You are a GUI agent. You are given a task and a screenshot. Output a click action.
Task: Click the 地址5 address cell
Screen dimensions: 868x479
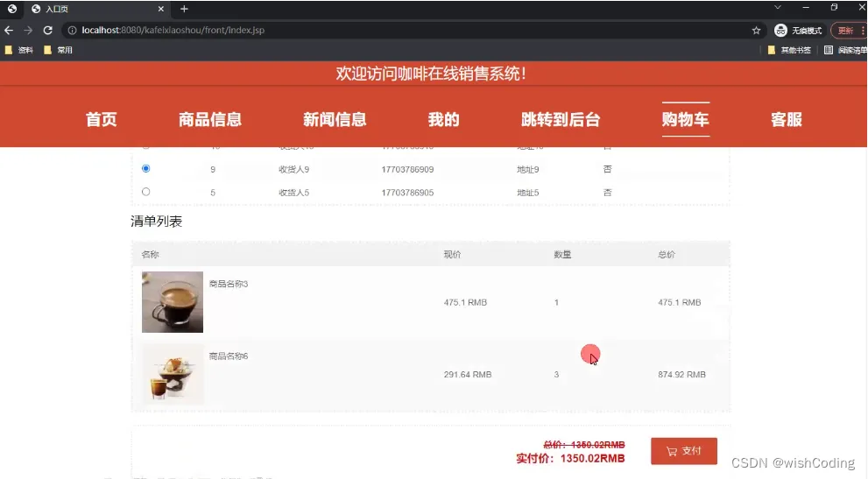coord(527,193)
